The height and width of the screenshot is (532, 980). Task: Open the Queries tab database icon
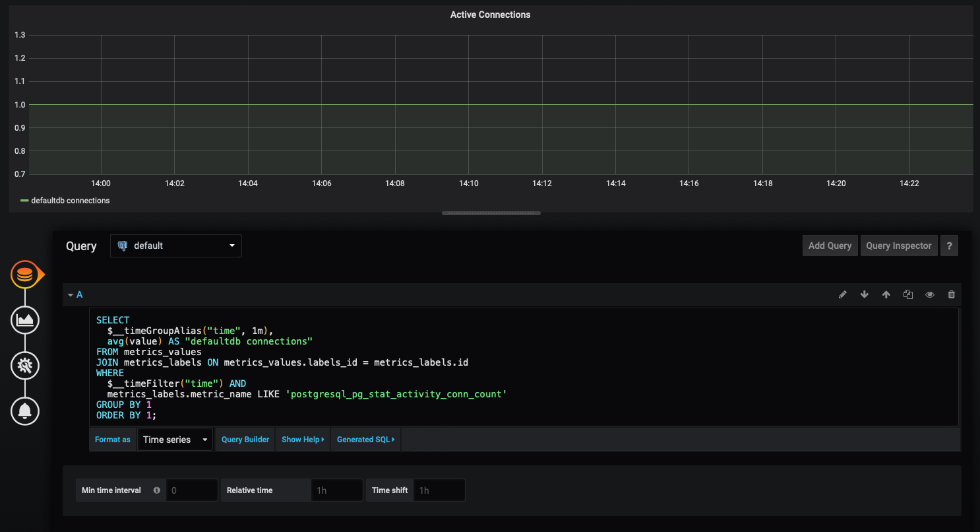(x=25, y=274)
